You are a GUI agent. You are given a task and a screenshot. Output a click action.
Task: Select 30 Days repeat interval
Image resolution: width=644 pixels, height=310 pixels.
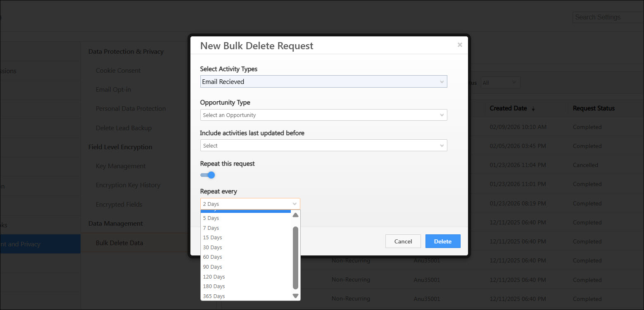[212, 247]
